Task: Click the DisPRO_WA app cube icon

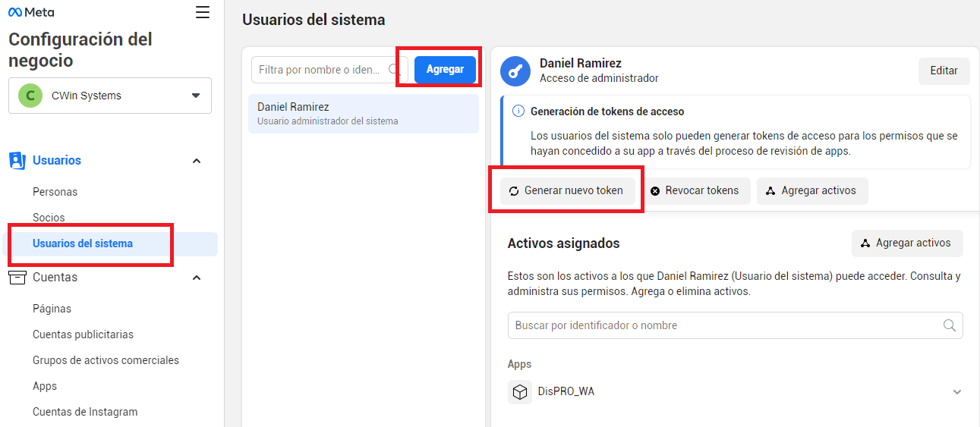Action: click(520, 392)
